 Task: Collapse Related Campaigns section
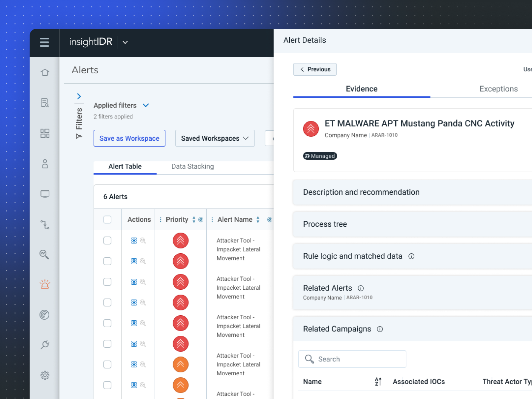412,329
